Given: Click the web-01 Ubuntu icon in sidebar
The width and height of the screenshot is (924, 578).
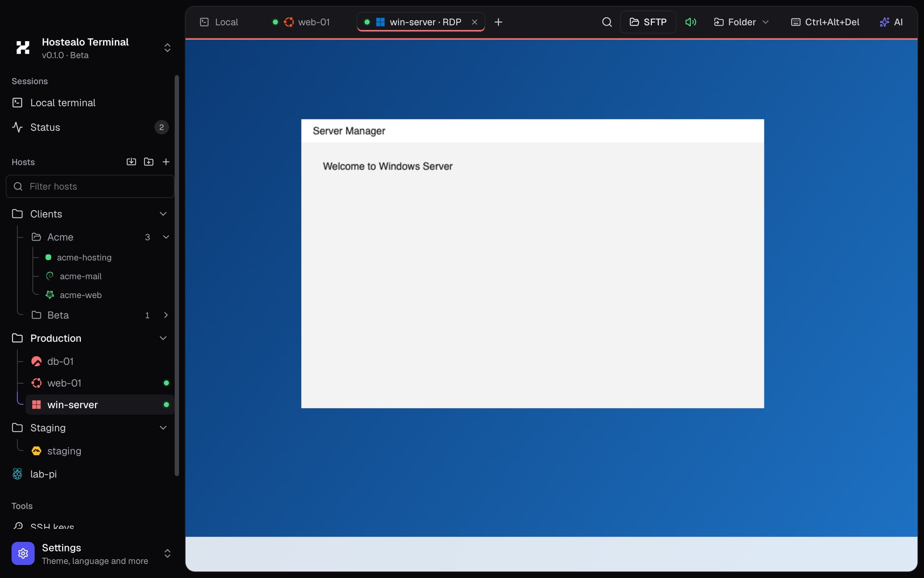Looking at the screenshot, I should (x=36, y=383).
